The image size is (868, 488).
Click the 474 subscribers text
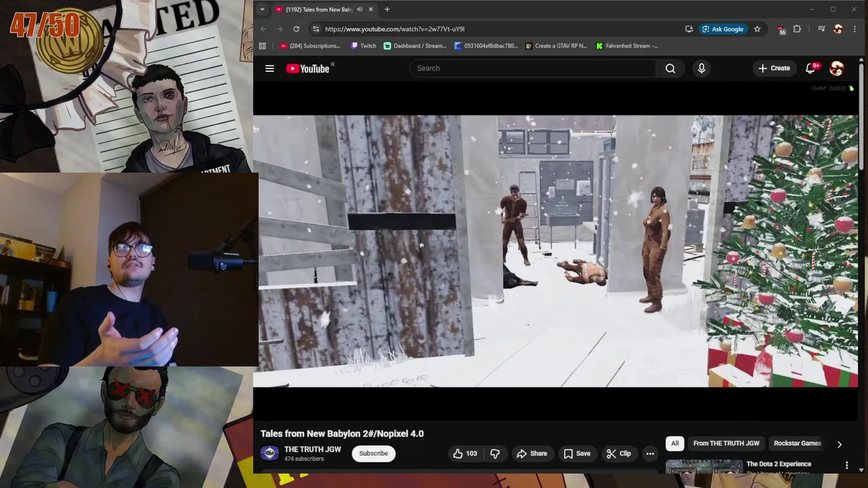point(304,459)
